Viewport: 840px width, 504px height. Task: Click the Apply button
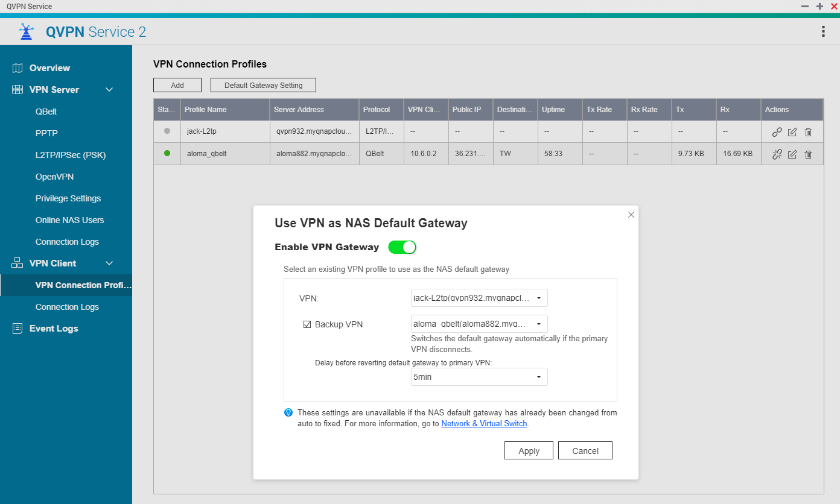coord(529,451)
